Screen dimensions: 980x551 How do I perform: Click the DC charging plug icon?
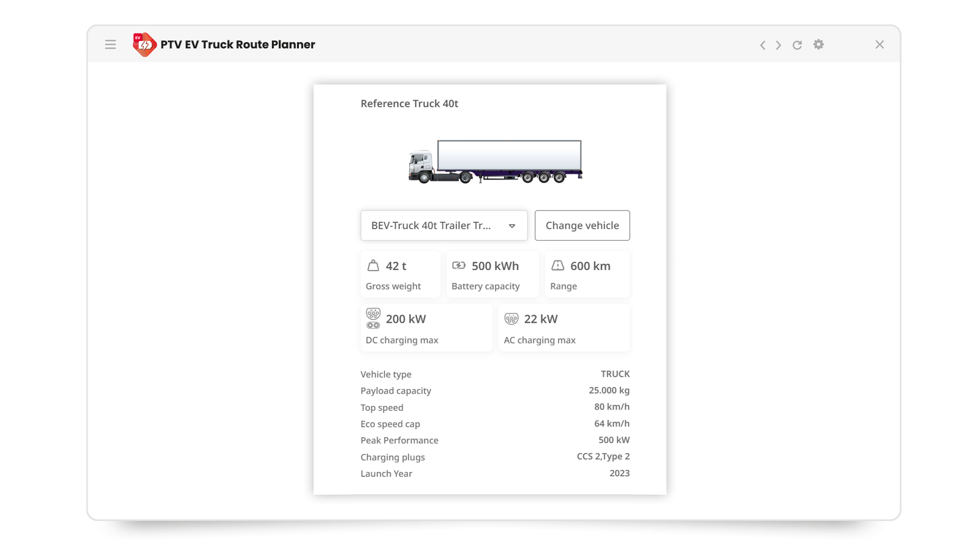pos(373,318)
